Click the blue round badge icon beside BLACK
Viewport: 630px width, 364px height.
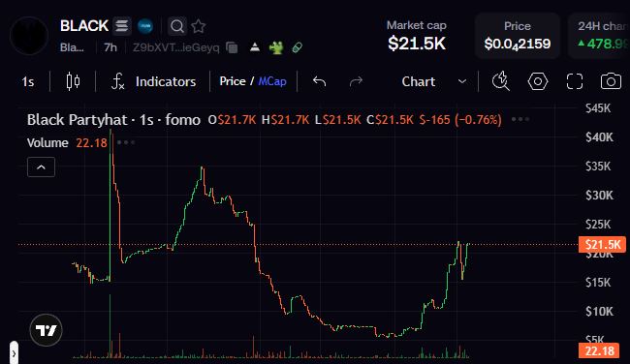[145, 26]
